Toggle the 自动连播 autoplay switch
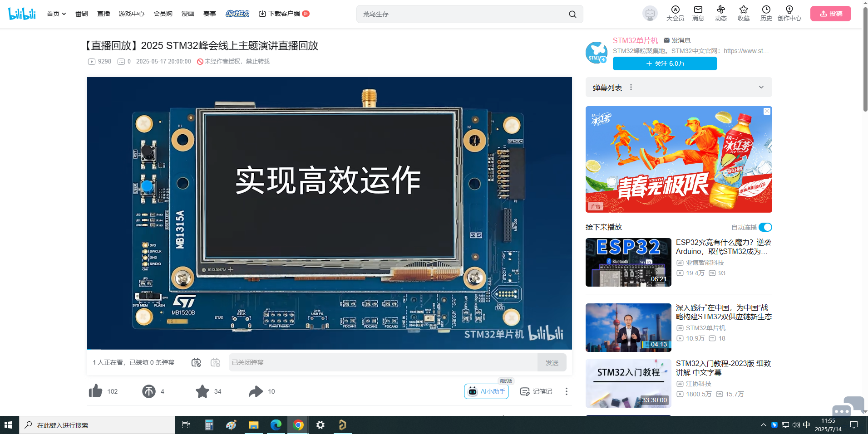 click(x=765, y=227)
